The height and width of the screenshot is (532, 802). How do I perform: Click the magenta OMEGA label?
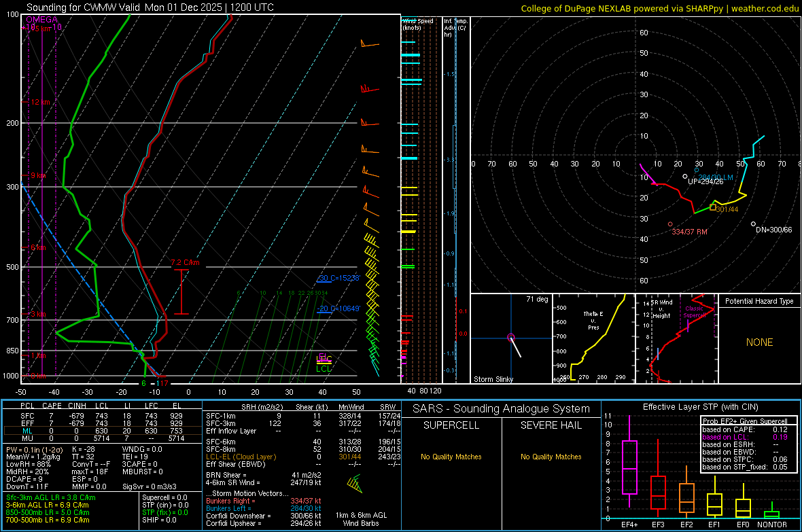[42, 20]
